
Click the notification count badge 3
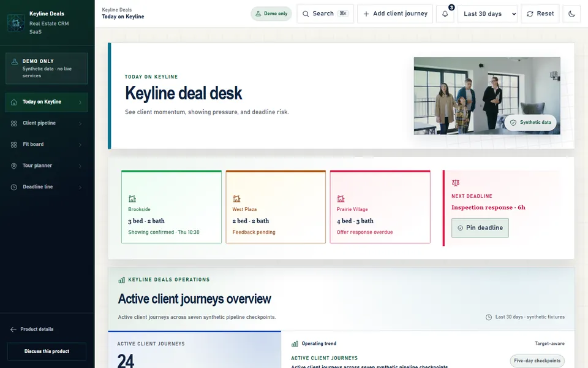click(451, 7)
